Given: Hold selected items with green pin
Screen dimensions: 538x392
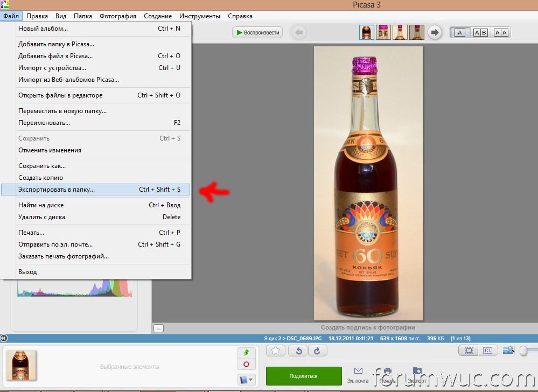Looking at the screenshot, I should (x=246, y=353).
